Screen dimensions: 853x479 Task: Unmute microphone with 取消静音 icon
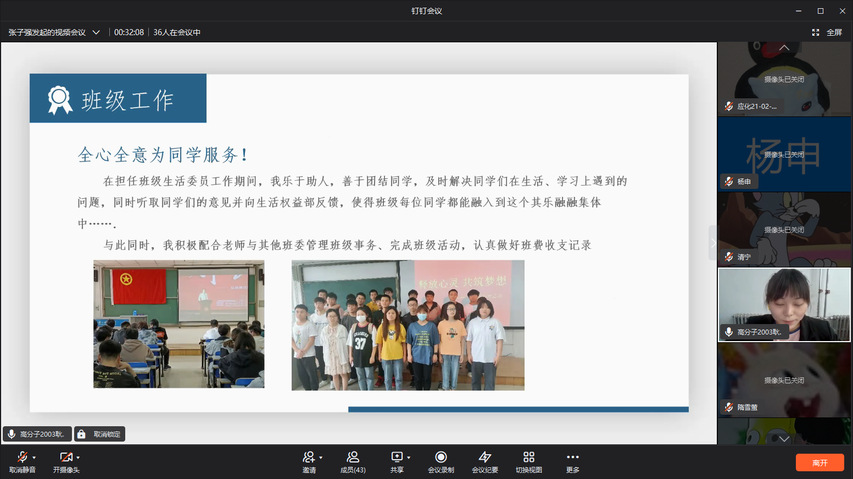[x=21, y=457]
